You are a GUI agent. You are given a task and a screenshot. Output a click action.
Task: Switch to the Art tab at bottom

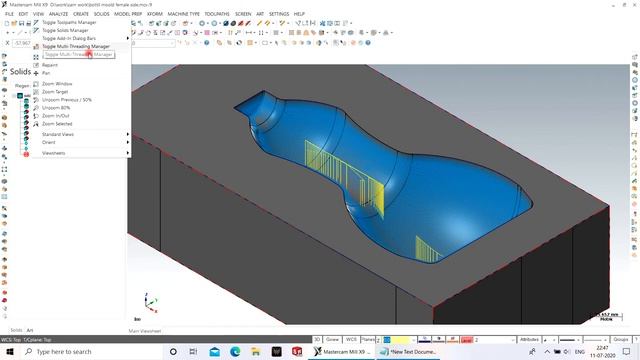pyautogui.click(x=30, y=330)
